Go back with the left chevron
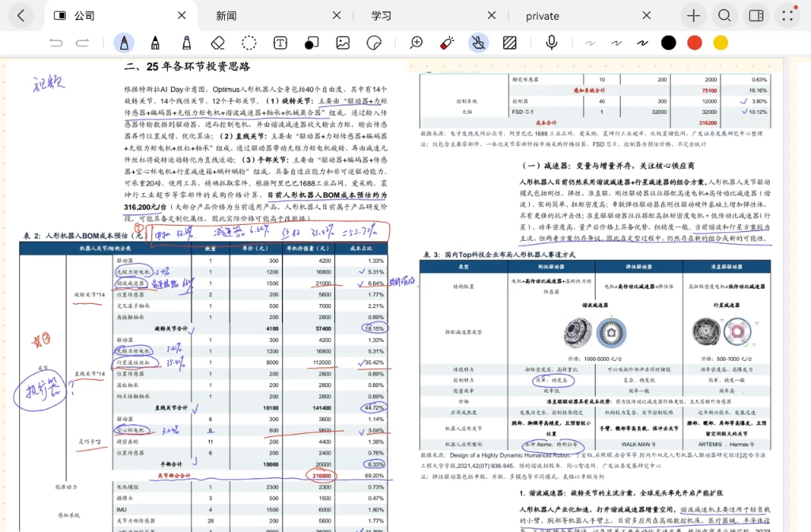The width and height of the screenshot is (811, 532). point(21,16)
